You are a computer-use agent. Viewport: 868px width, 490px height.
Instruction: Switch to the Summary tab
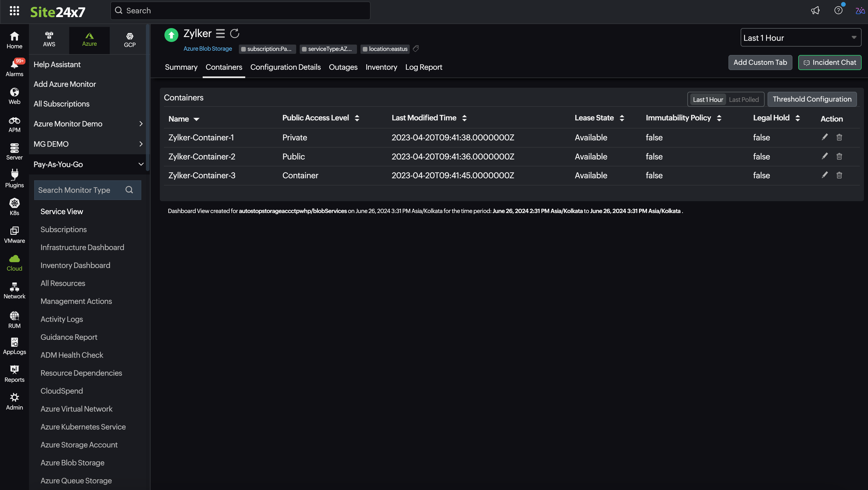point(181,67)
